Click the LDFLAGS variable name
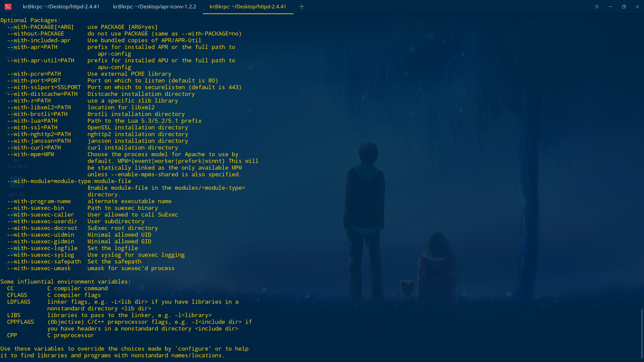The width and height of the screenshot is (644, 362). pyautogui.click(x=19, y=302)
